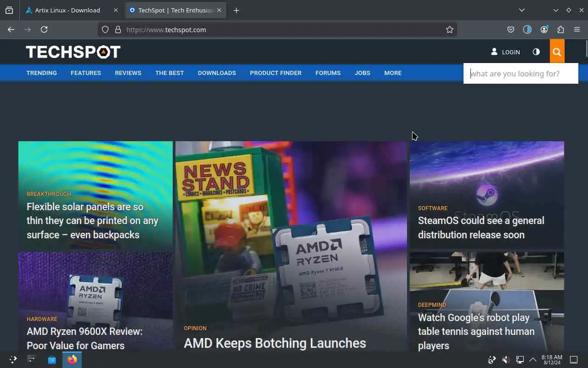Viewport: 588px width, 368px height.
Task: Click the HARDWARE category label
Action: 42,319
